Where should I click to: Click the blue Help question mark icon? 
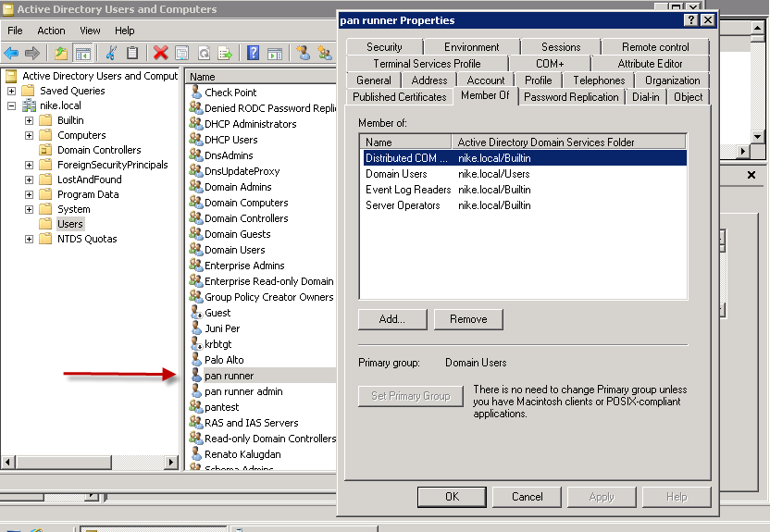[253, 54]
